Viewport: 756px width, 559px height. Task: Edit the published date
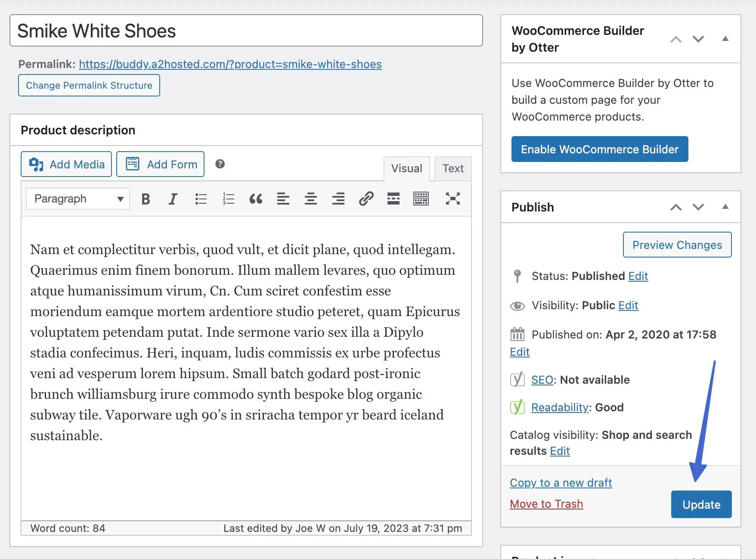pos(520,352)
